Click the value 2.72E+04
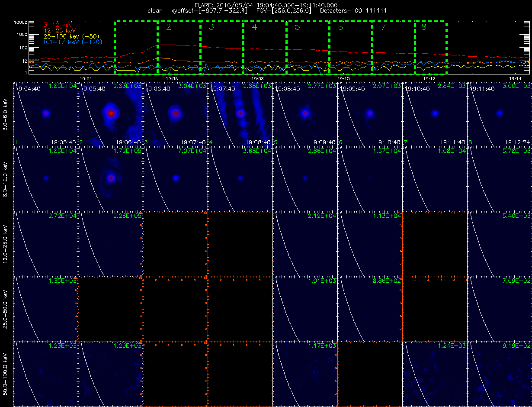The image size is (532, 407). tap(62, 216)
